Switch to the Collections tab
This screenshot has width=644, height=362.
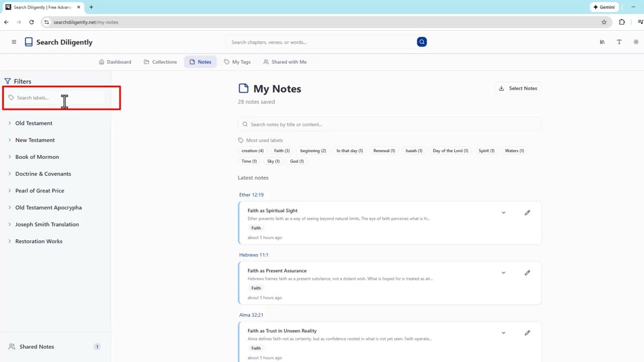click(160, 62)
